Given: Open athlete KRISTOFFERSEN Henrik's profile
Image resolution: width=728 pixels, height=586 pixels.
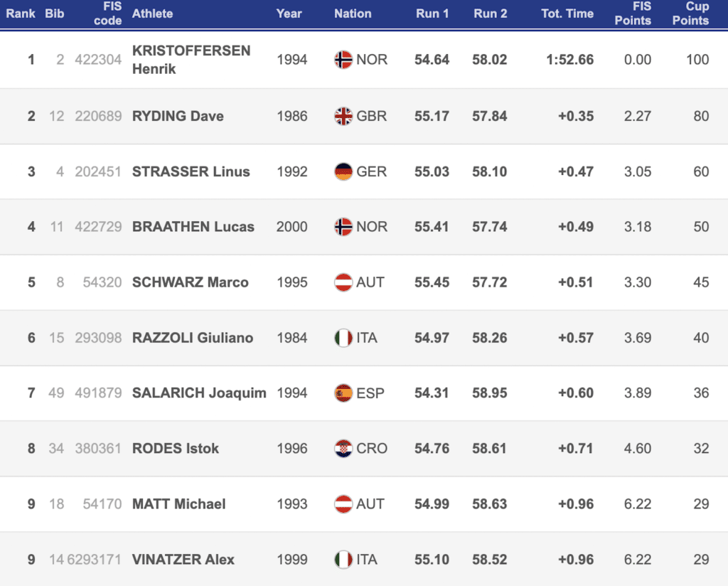Looking at the screenshot, I should [191, 60].
